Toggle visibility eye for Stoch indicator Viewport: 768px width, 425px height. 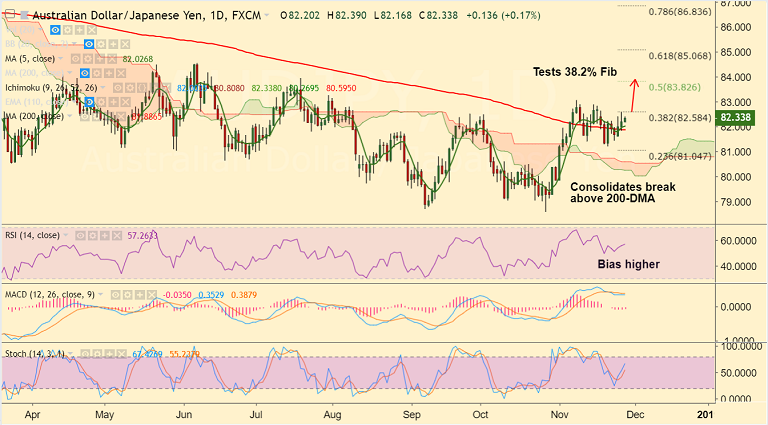tap(85, 354)
